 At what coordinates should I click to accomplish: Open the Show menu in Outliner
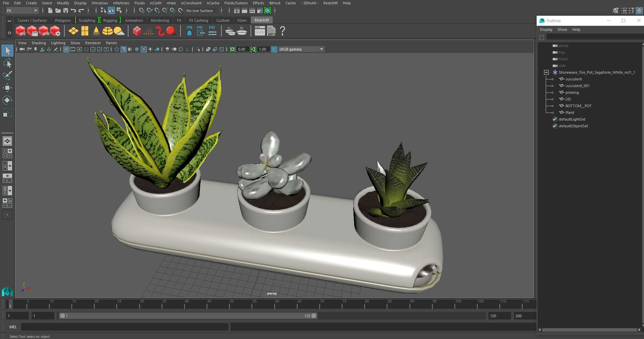coord(562,29)
